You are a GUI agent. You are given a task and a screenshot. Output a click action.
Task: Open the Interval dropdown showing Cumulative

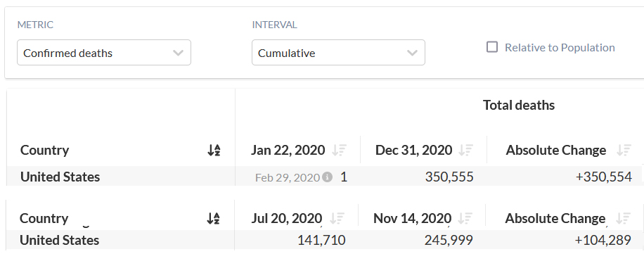tap(338, 53)
